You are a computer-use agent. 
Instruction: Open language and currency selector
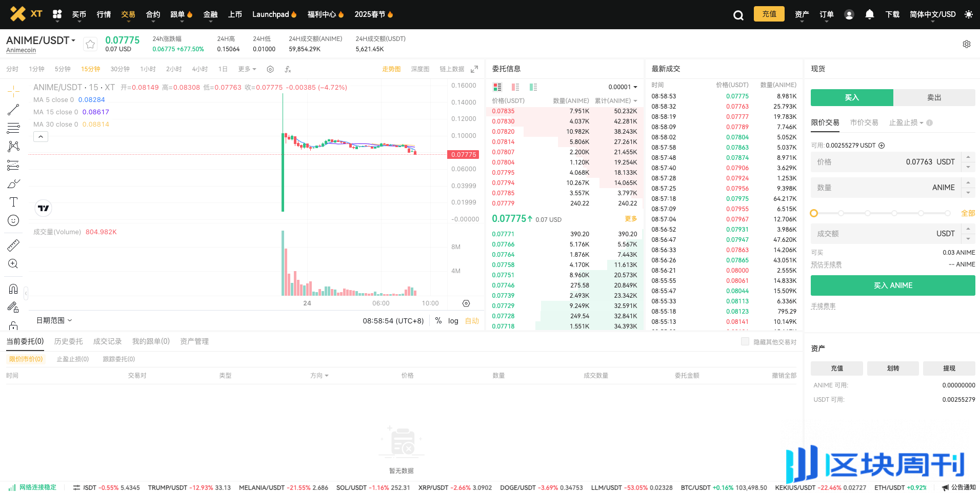pyautogui.click(x=932, y=14)
